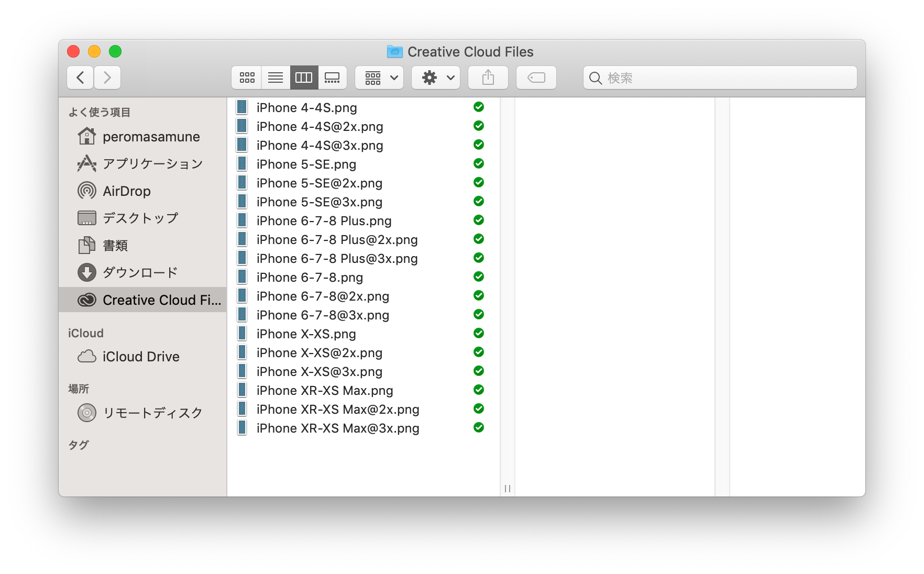Open iCloud Drive in the sidebar
924x574 pixels.
[x=142, y=357]
